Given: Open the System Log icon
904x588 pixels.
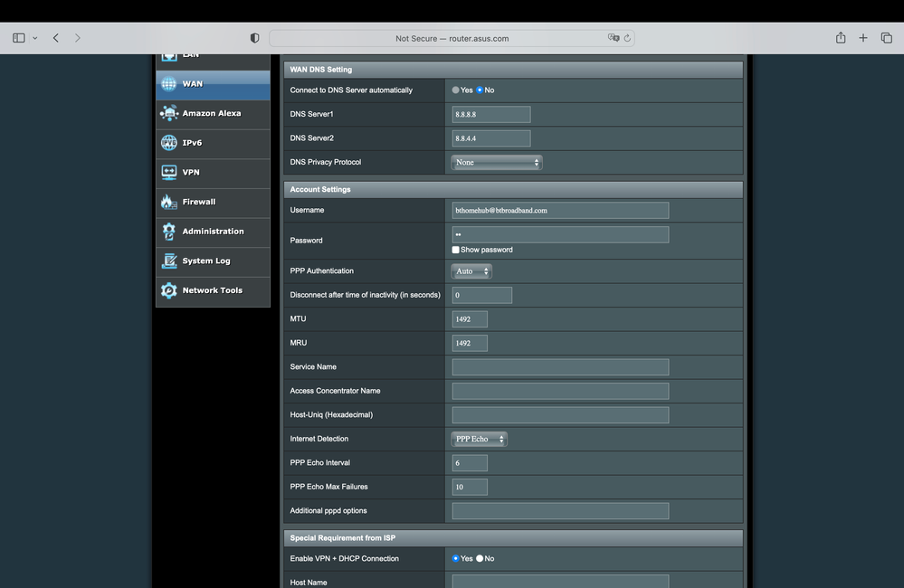Looking at the screenshot, I should point(168,261).
